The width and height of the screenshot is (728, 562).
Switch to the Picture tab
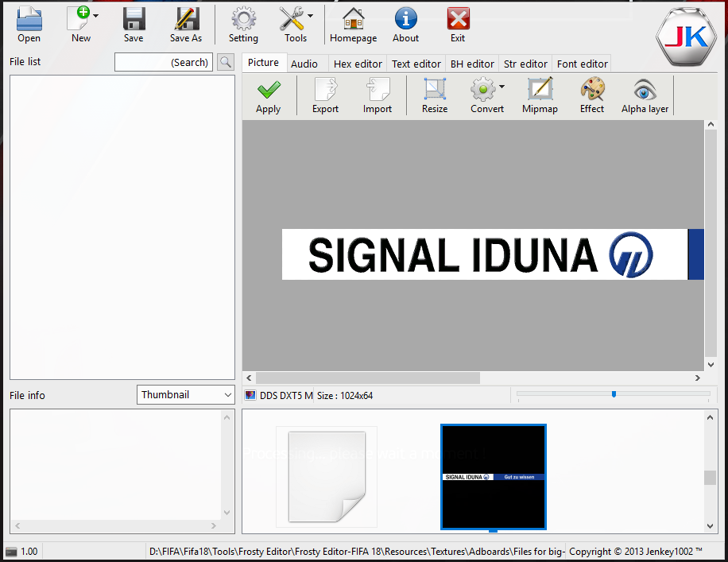[x=263, y=63]
